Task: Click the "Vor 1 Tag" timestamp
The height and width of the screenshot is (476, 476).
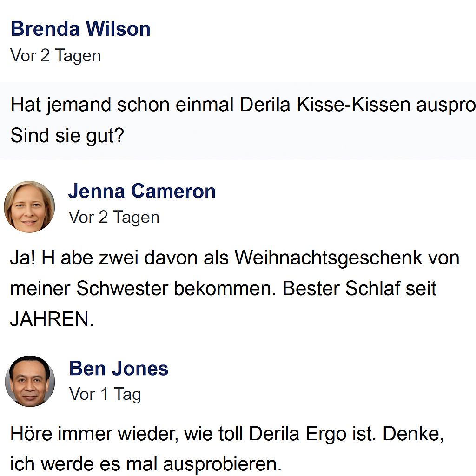Action: tap(105, 394)
